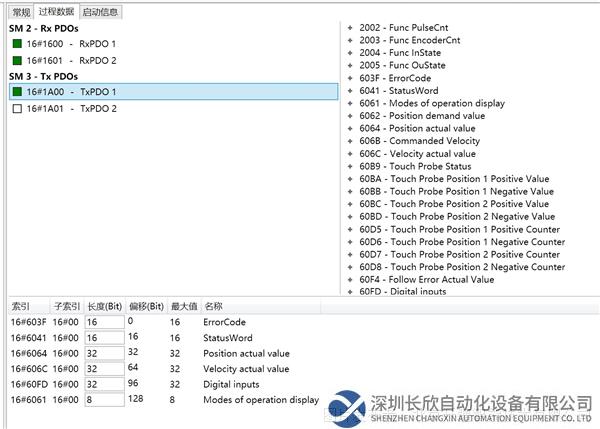The height and width of the screenshot is (429, 600).
Task: Open the 启动信息 tab
Action: click(x=100, y=12)
